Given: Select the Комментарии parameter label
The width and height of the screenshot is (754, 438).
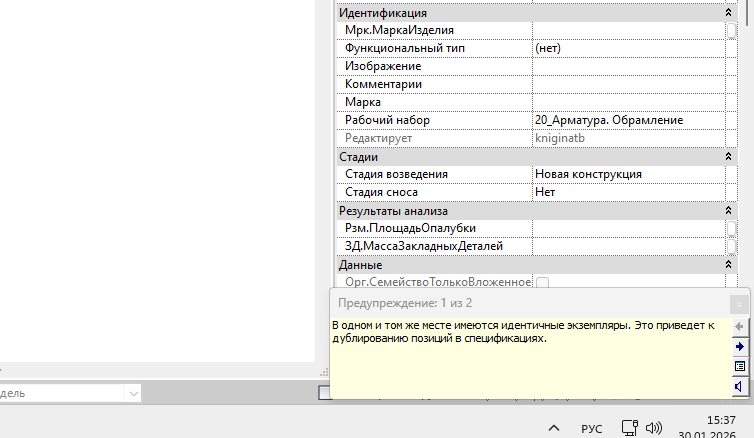Looking at the screenshot, I should tap(383, 84).
